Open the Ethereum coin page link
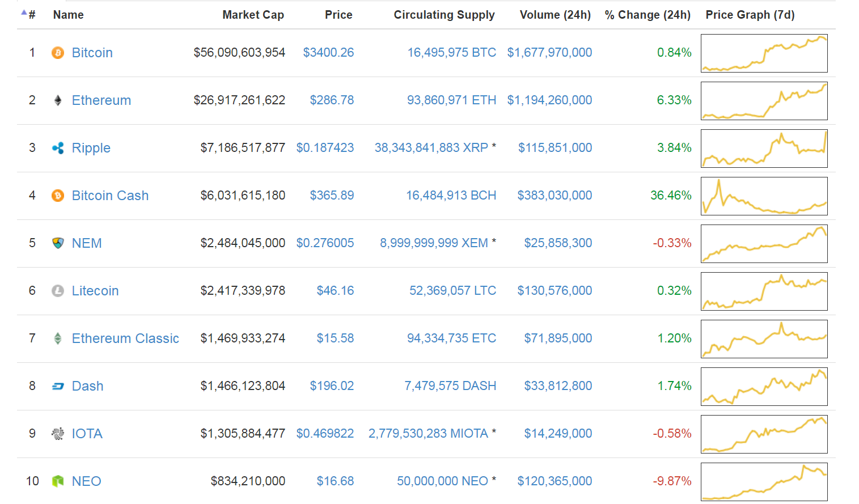859x504 pixels. pos(101,100)
